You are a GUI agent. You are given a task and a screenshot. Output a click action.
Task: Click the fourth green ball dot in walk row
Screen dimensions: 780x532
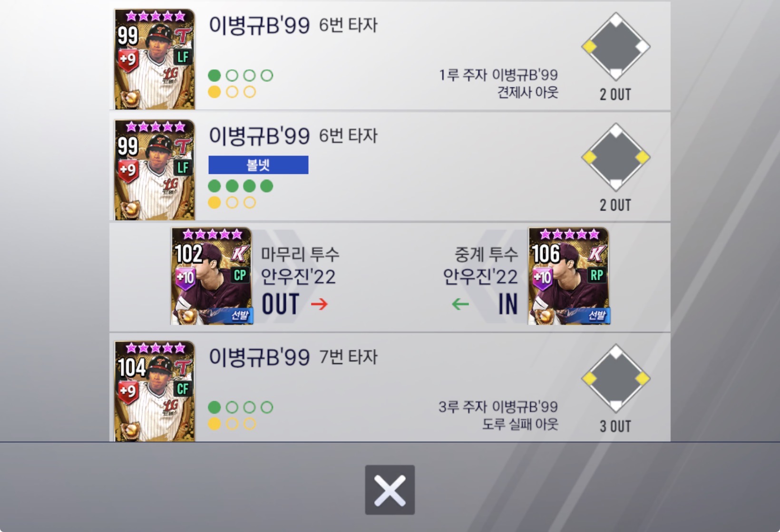pos(267,186)
